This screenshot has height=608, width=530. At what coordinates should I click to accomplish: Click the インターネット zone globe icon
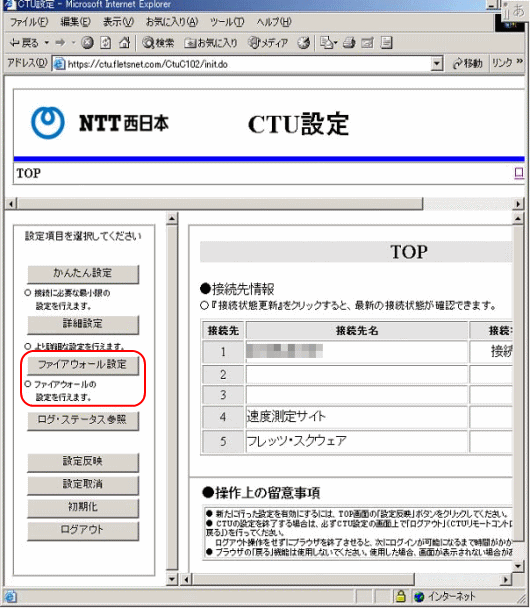419,596
